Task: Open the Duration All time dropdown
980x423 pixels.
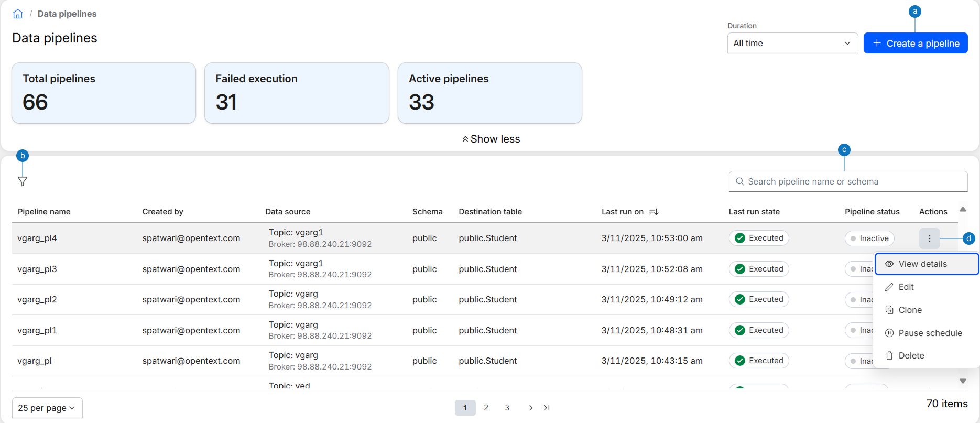Action: point(792,43)
